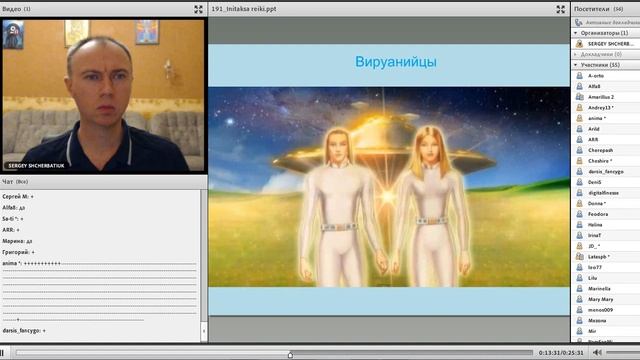Expand the Докладчики (0) group
The width and height of the screenshot is (640, 360).
click(x=576, y=54)
